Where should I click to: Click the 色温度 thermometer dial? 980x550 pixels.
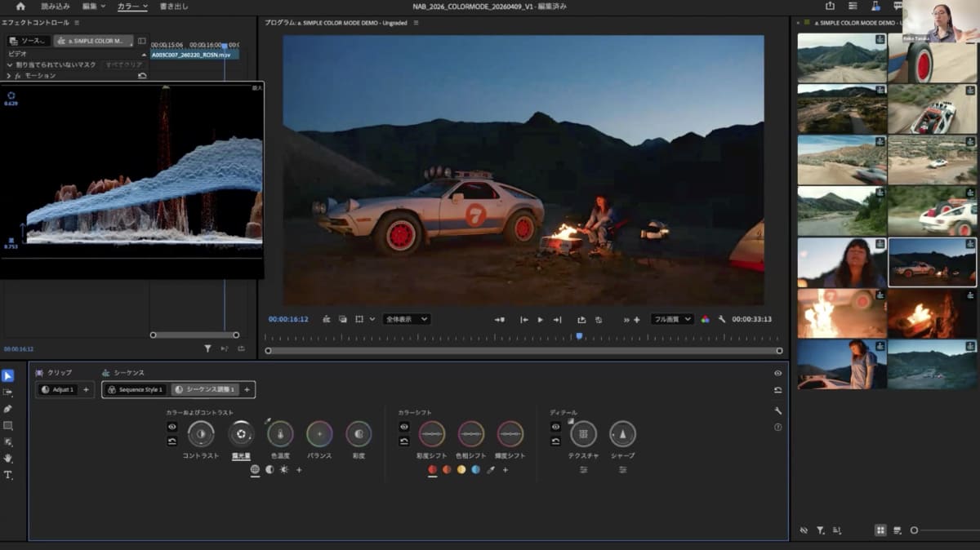tap(280, 434)
